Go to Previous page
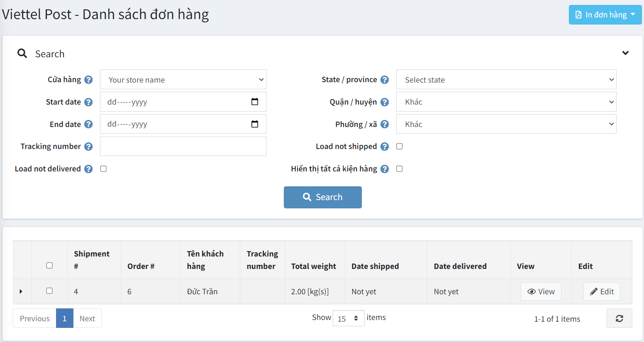This screenshot has width=644, height=342. pyautogui.click(x=34, y=318)
